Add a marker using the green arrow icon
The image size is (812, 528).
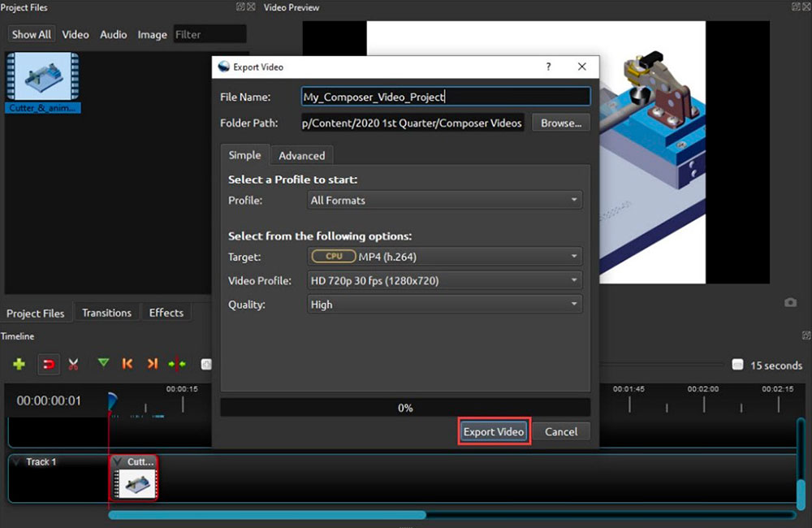pos(102,364)
